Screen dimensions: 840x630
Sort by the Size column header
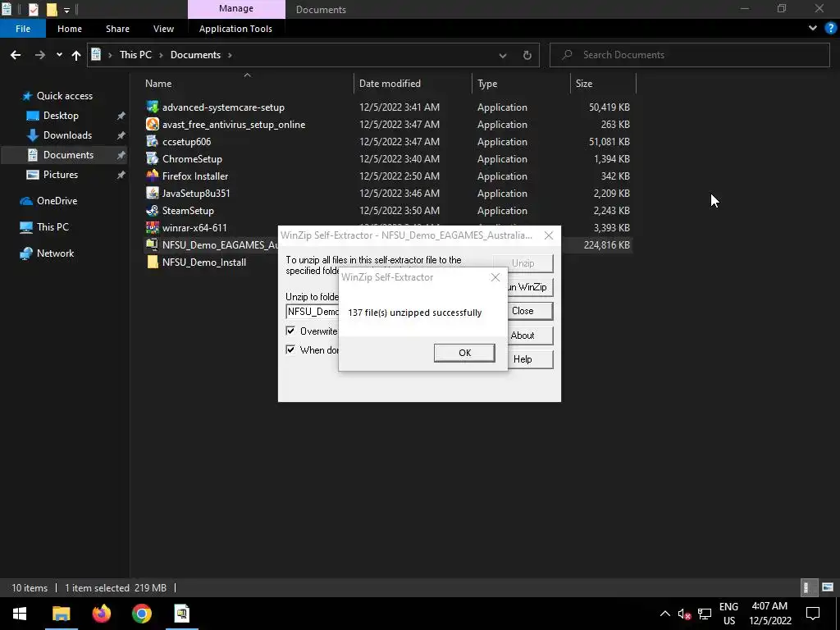click(x=584, y=84)
